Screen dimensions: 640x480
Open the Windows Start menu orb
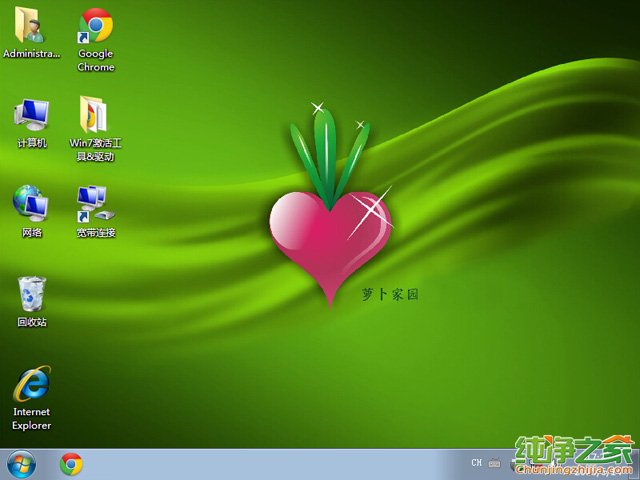coord(20,464)
